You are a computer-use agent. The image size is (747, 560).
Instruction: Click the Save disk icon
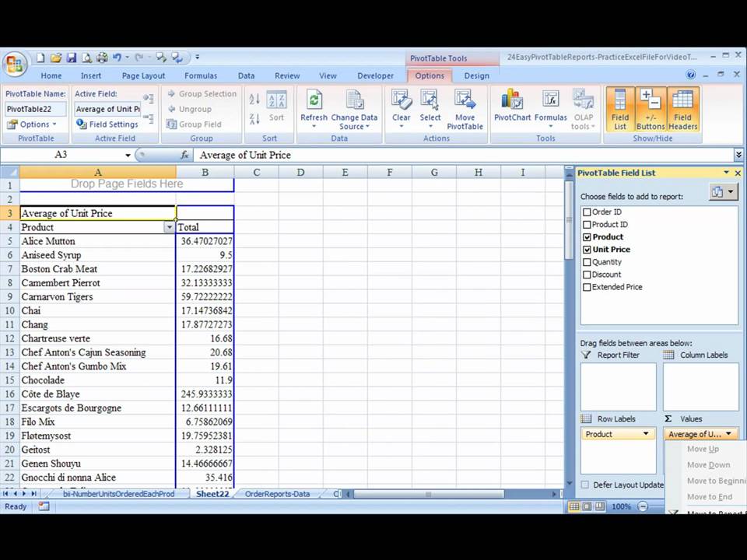point(72,58)
